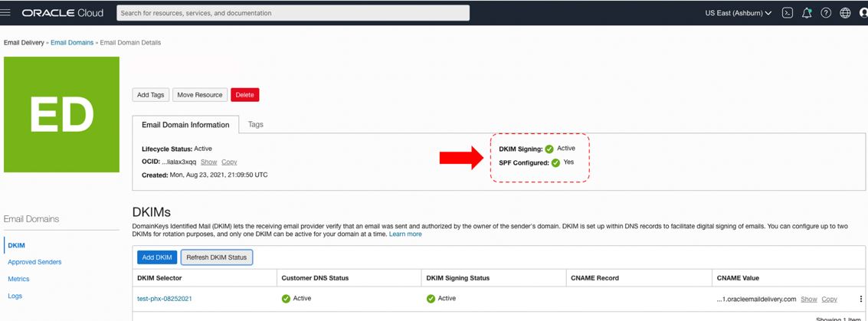Click Email Delivery breadcrumb
This screenshot has height=321, width=868.
tap(24, 43)
